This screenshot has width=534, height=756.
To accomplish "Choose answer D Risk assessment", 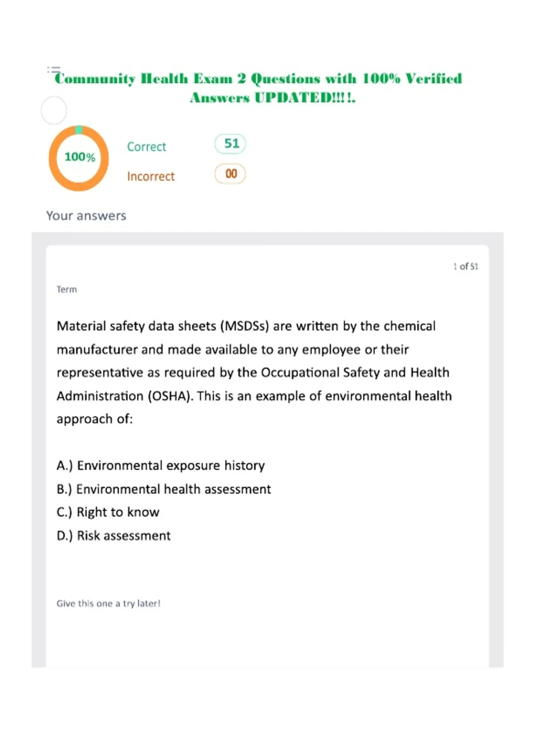I will click(113, 536).
